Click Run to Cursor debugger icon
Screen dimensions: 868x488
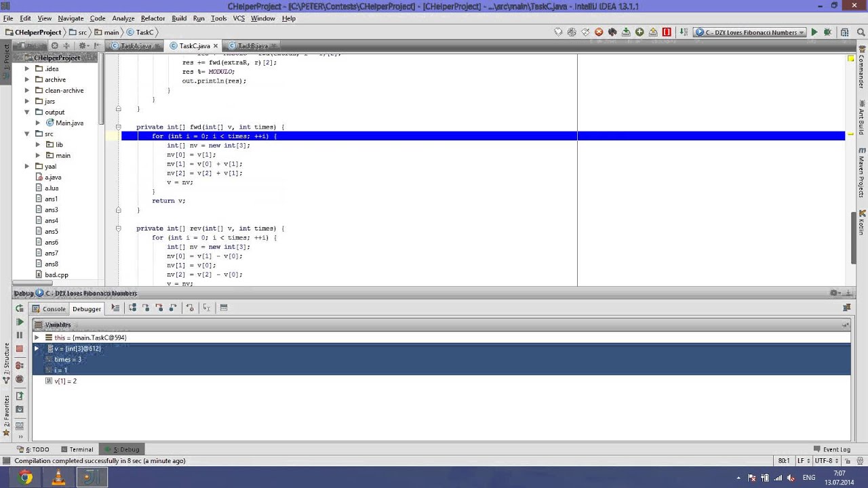tap(207, 308)
